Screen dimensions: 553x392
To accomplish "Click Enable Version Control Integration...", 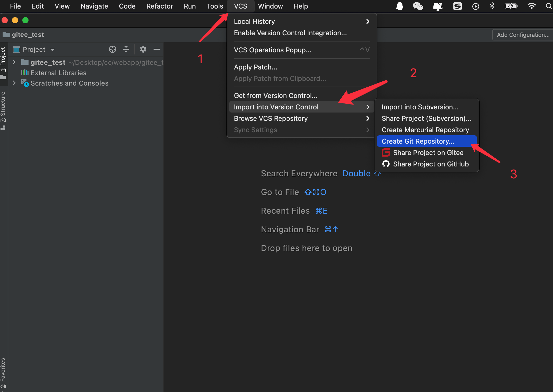I will [x=290, y=33].
